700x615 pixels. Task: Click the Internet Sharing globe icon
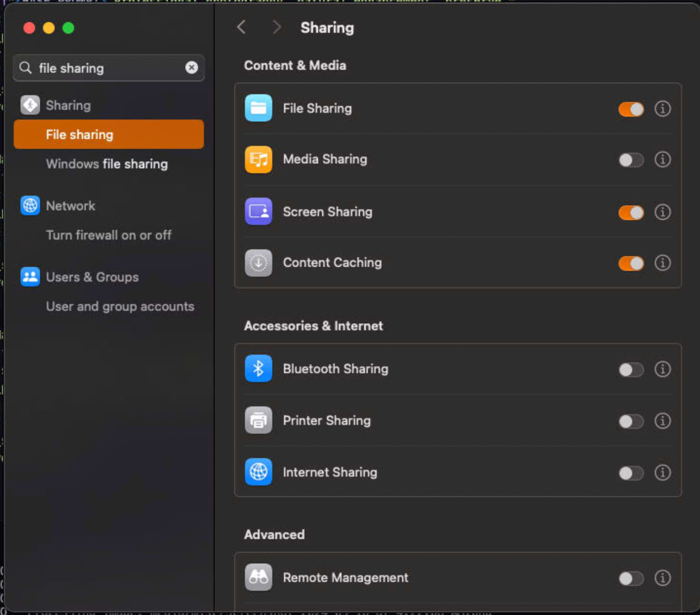258,472
